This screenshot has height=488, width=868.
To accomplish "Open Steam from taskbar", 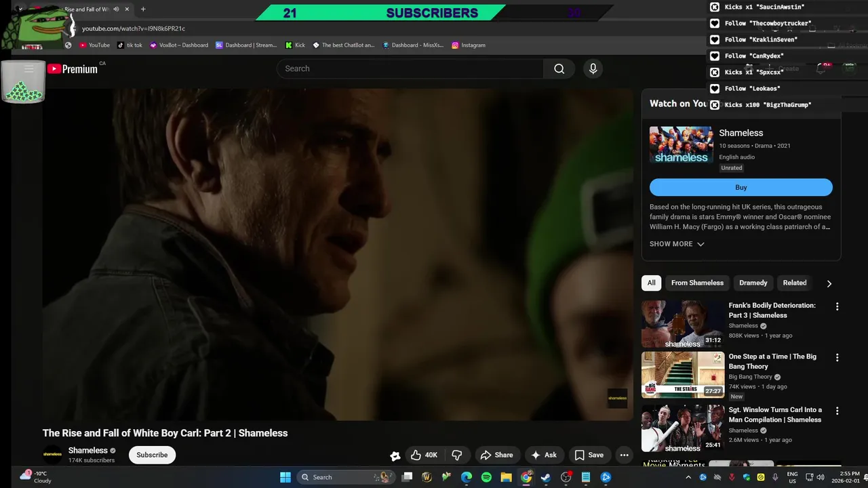I will click(x=546, y=477).
